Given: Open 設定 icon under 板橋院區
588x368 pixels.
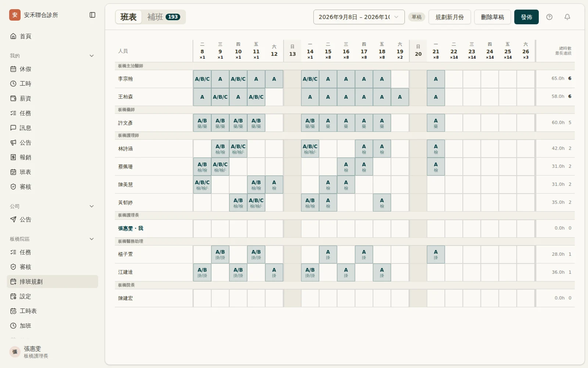Looking at the screenshot, I should 13,296.
